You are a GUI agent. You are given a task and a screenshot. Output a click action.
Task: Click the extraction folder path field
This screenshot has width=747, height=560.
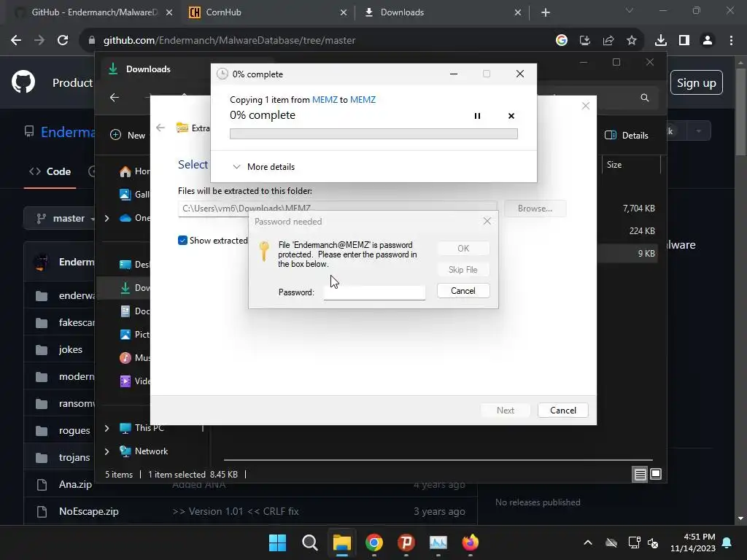click(x=337, y=208)
